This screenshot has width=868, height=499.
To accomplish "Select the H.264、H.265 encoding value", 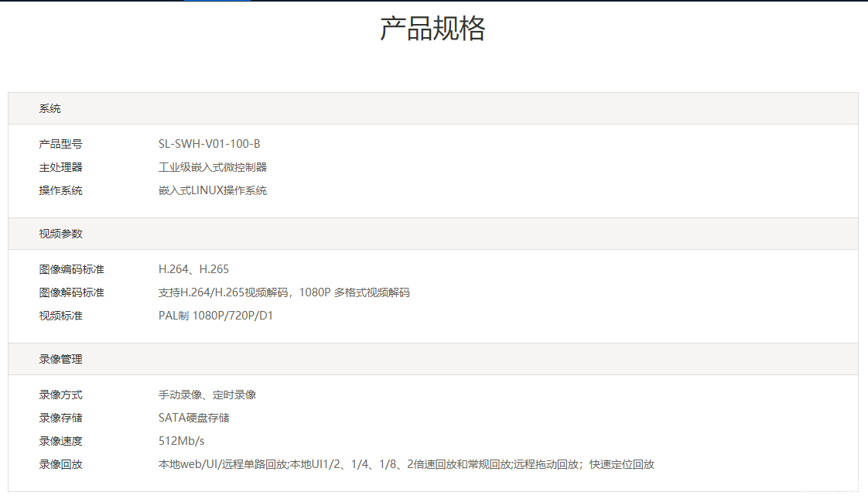I will click(x=193, y=269).
